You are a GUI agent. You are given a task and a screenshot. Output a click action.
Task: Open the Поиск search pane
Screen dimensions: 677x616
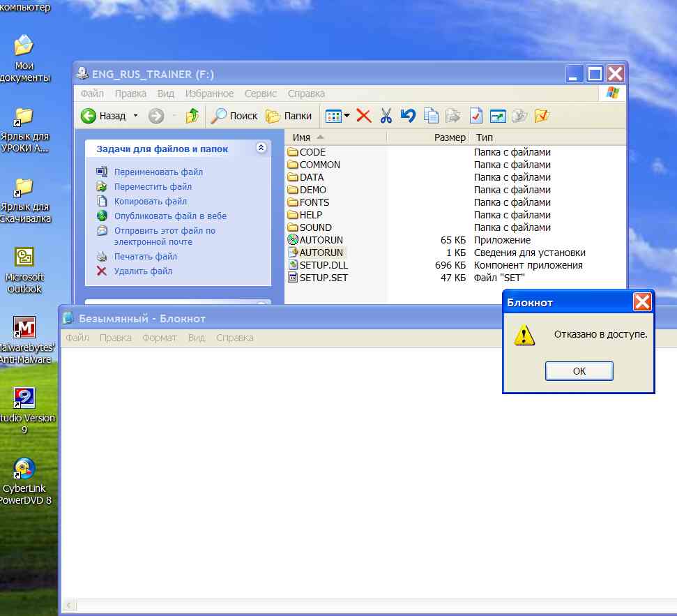click(x=235, y=116)
